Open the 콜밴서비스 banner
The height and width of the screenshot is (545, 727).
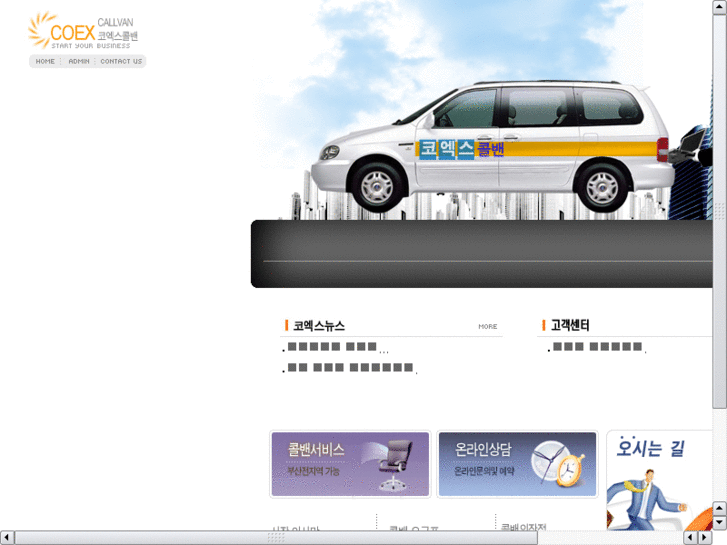(350, 464)
